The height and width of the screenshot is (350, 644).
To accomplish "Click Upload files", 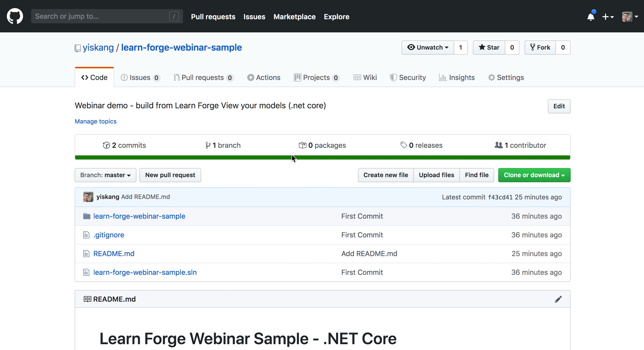I will click(x=437, y=175).
